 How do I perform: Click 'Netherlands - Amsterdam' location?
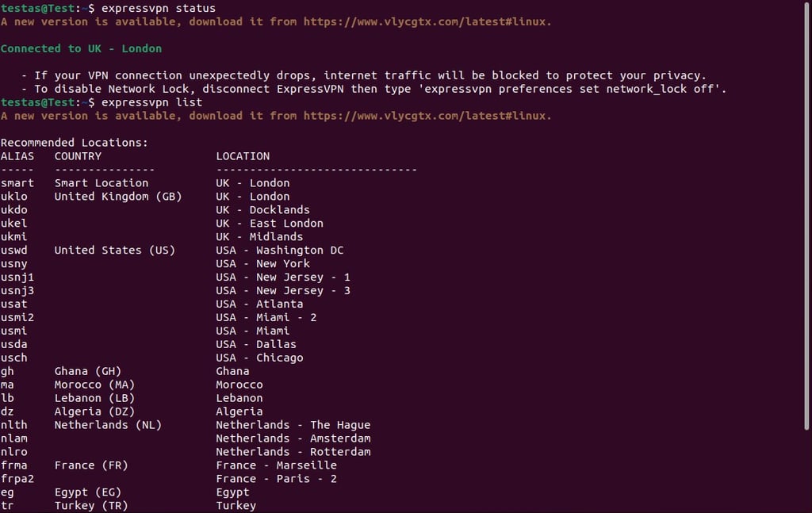pyautogui.click(x=293, y=439)
